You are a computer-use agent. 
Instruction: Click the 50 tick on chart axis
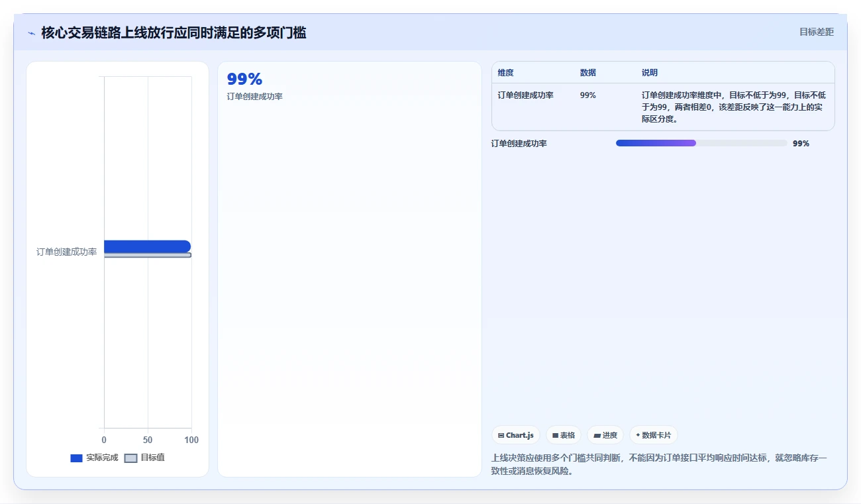(x=148, y=440)
